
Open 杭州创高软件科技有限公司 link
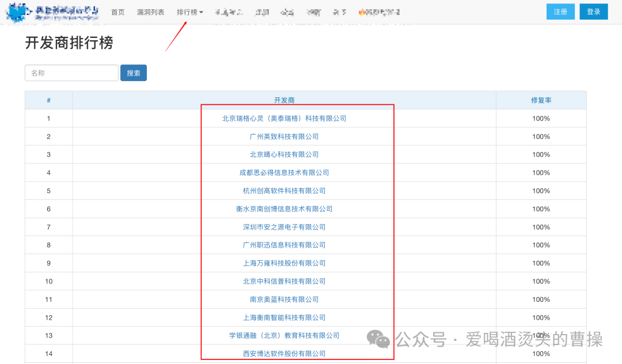(x=284, y=191)
